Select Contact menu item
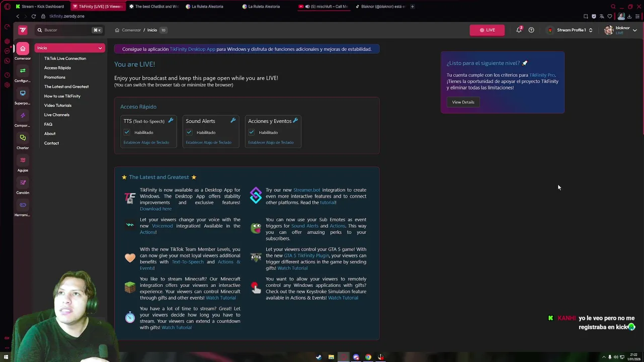The width and height of the screenshot is (644, 362). tap(51, 143)
